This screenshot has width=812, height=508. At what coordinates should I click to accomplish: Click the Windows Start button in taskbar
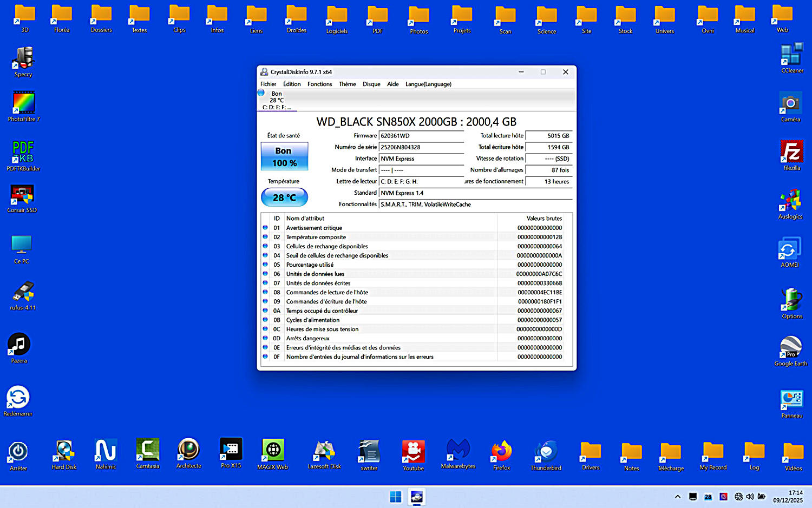[x=396, y=497]
